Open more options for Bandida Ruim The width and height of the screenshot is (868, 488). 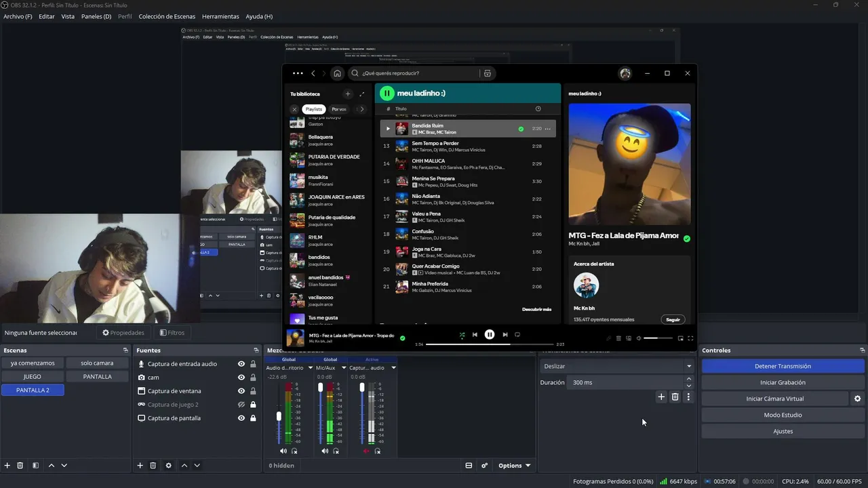pyautogui.click(x=547, y=129)
